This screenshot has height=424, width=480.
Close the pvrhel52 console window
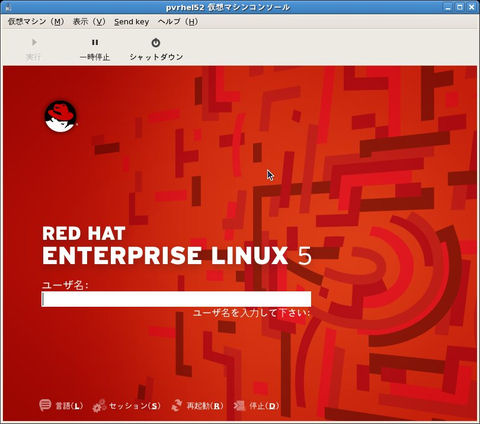coord(472,7)
